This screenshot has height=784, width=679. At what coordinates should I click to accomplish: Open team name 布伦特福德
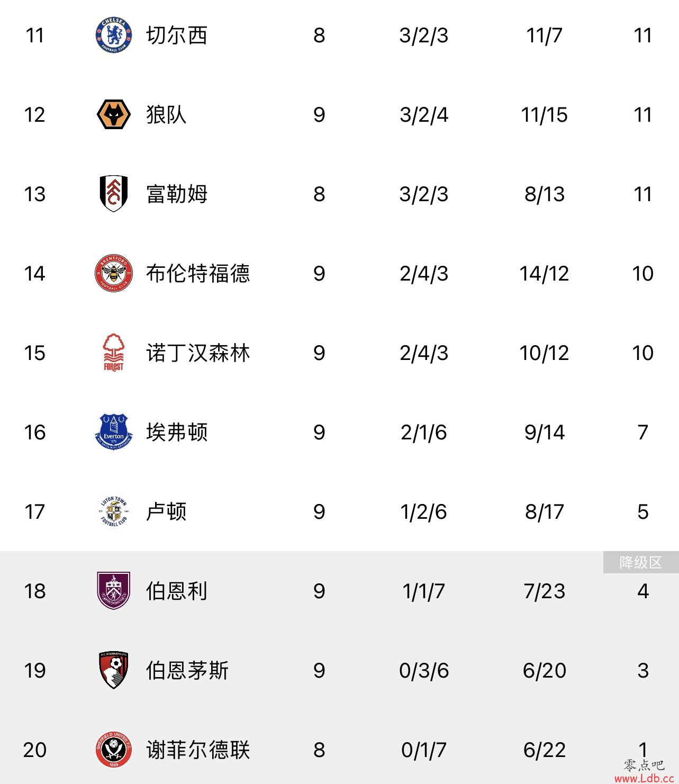click(198, 274)
